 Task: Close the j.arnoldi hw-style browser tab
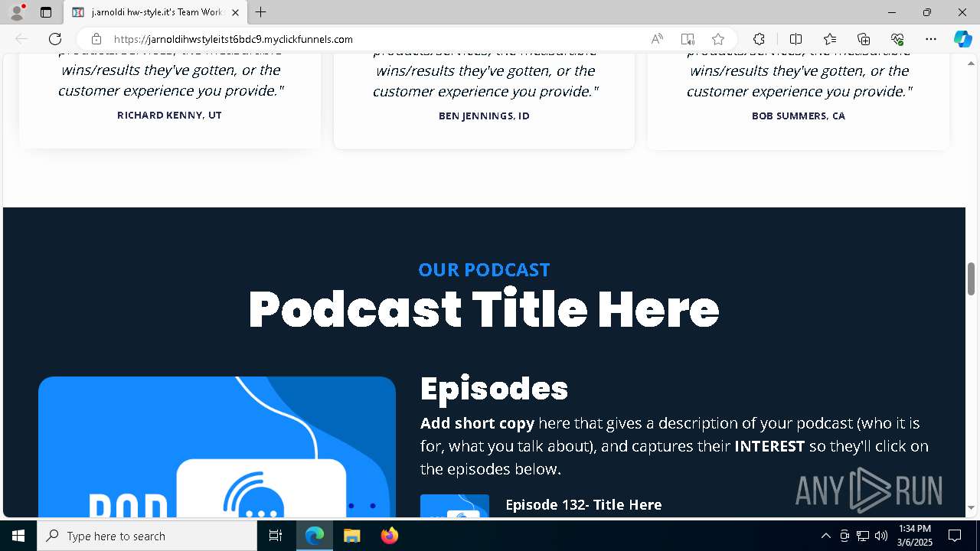pyautogui.click(x=235, y=12)
